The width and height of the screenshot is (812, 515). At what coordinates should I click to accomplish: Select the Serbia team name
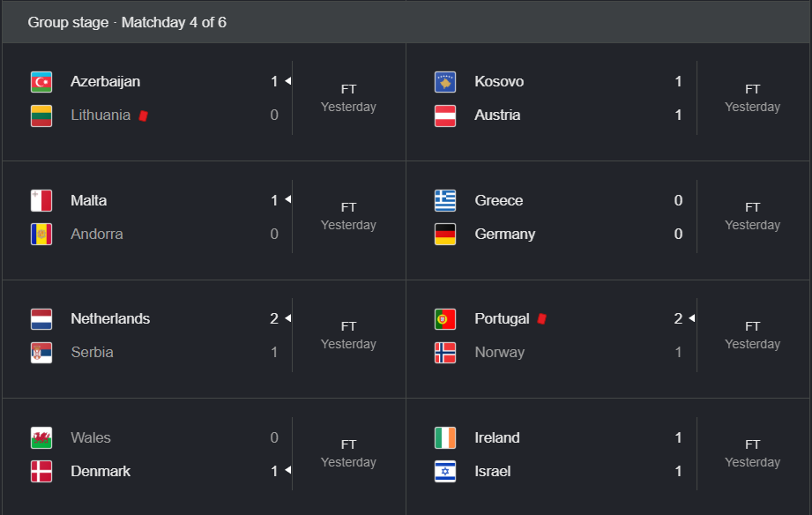pyautogui.click(x=93, y=353)
